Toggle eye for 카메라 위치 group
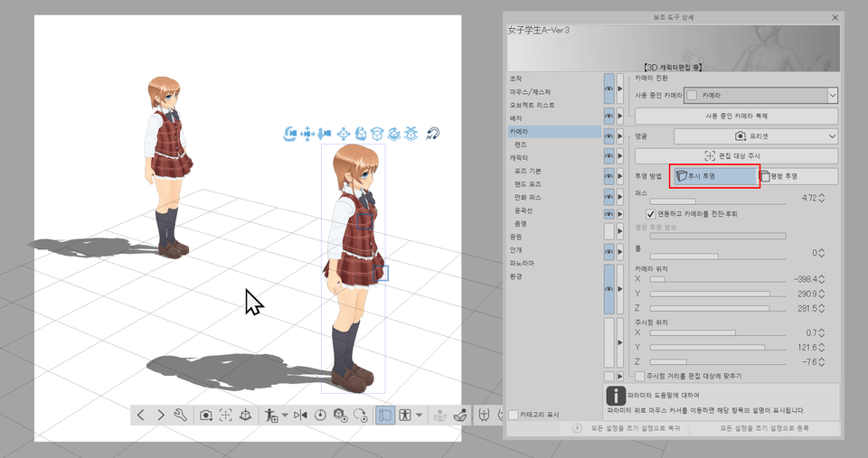Screen dimensions: 868x458 coord(609,289)
